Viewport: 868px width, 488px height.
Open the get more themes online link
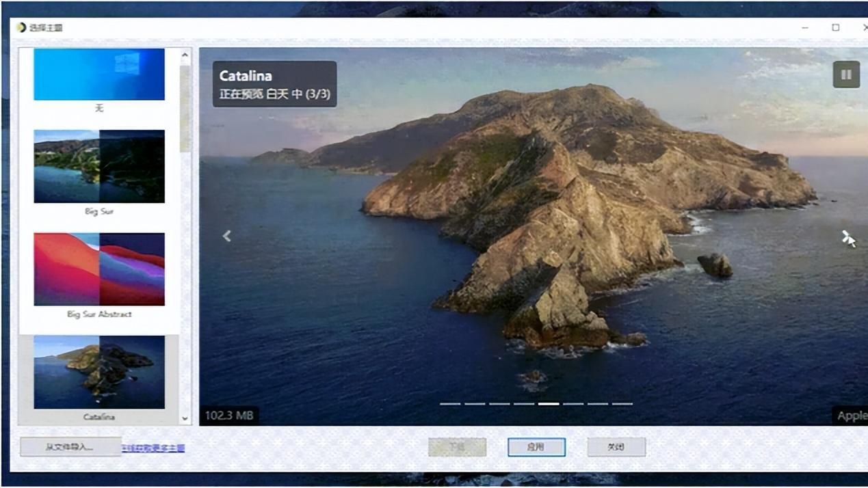point(153,448)
